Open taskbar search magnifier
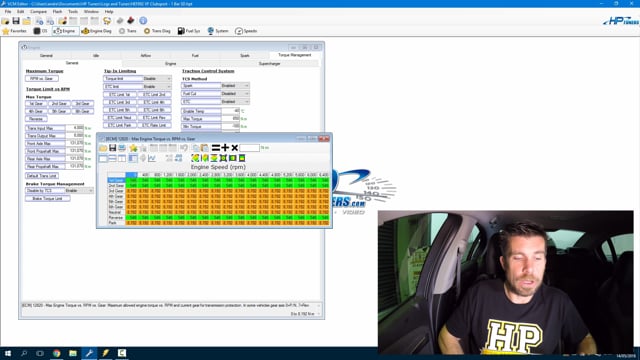 click(24, 353)
